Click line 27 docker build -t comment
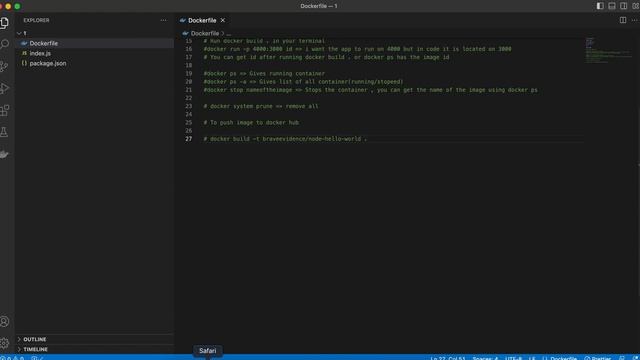Screen dimensions: 640x360 (285, 139)
